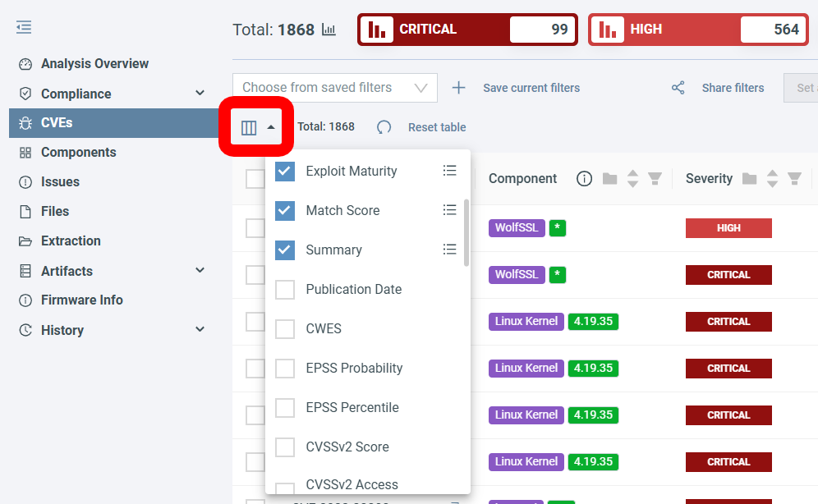
Task: Enable the Publication Date column checkbox
Action: [285, 290]
